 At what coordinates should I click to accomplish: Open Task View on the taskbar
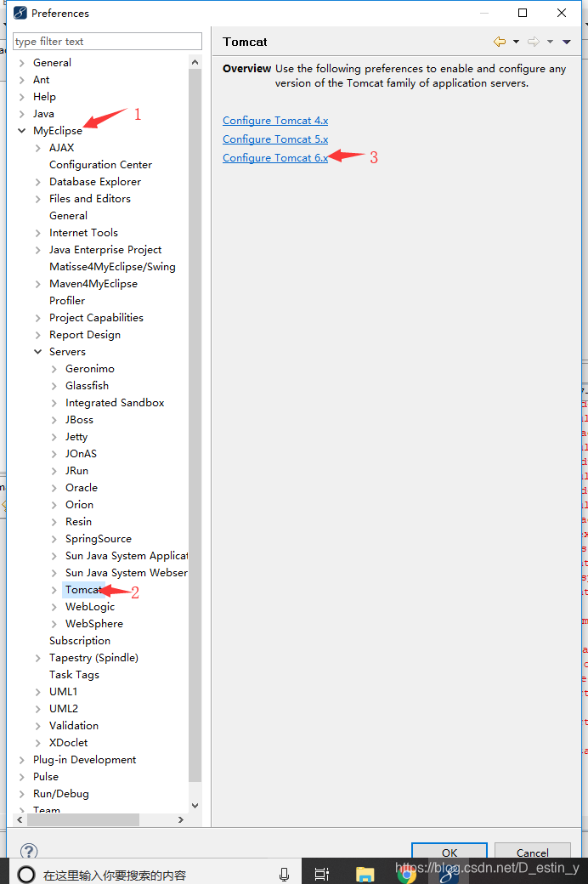(x=322, y=875)
